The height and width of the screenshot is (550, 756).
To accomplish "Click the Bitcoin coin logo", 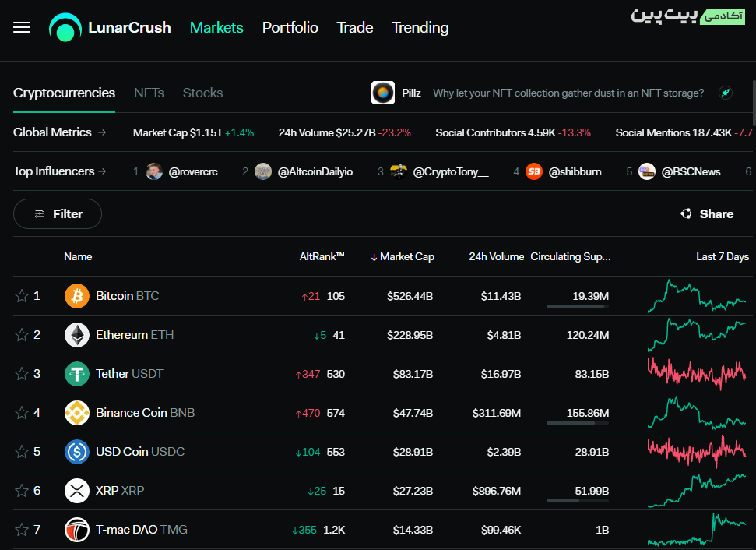I will click(x=76, y=296).
